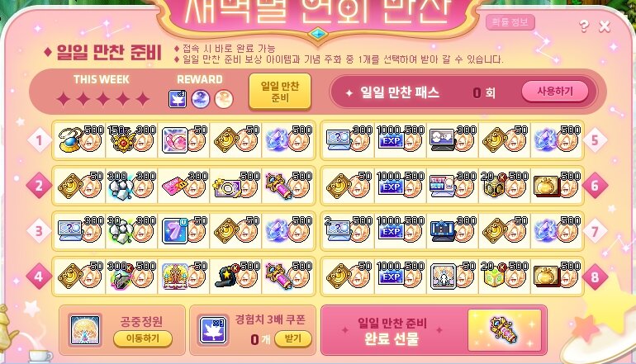The height and width of the screenshot is (364, 636).
Task: Click the yellow 일일 만찬 준비 button
Action: pos(280,92)
